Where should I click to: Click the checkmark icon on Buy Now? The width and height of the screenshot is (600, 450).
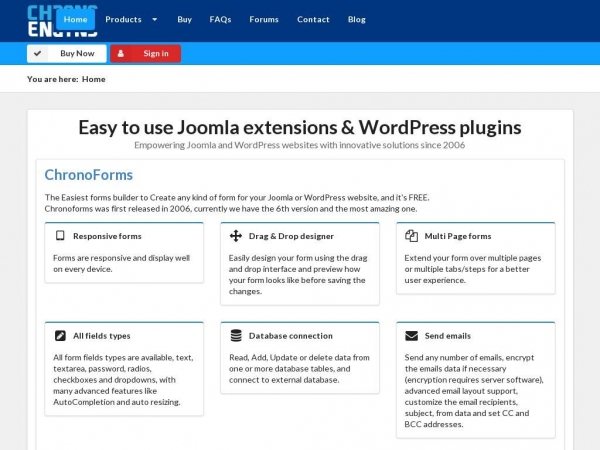point(38,54)
